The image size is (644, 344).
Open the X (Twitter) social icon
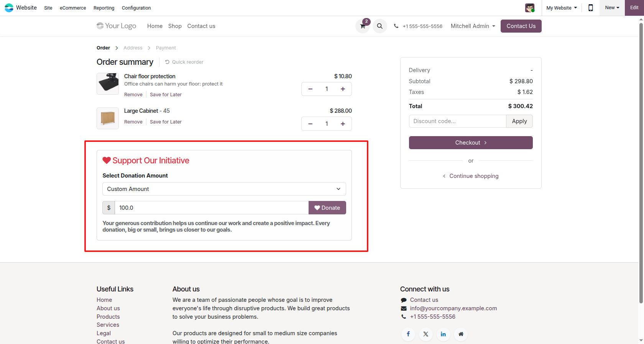(426, 334)
